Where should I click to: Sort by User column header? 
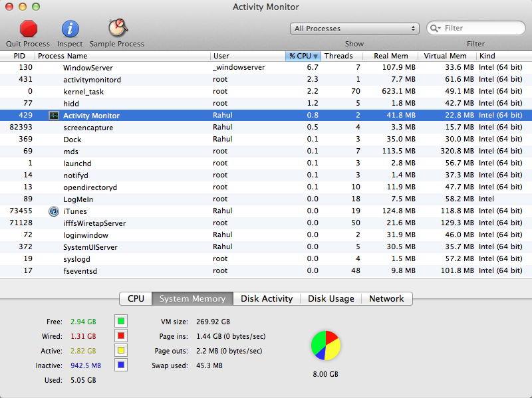click(248, 56)
